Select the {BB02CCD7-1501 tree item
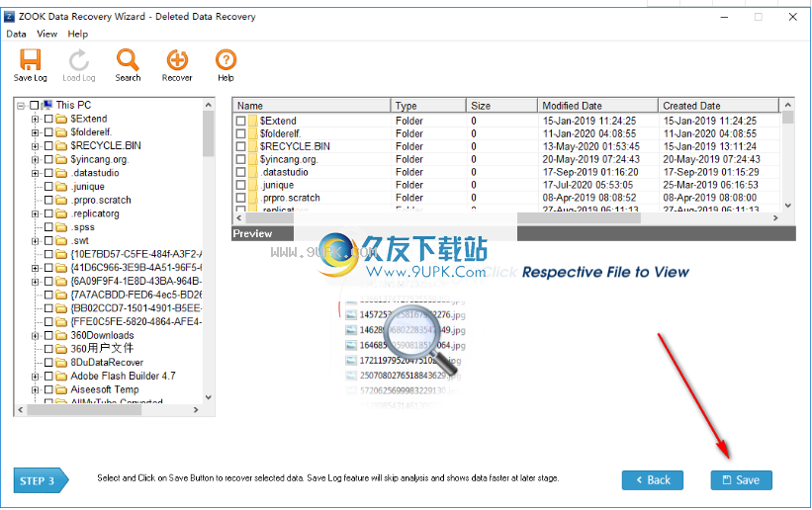812x510 pixels. [x=136, y=308]
